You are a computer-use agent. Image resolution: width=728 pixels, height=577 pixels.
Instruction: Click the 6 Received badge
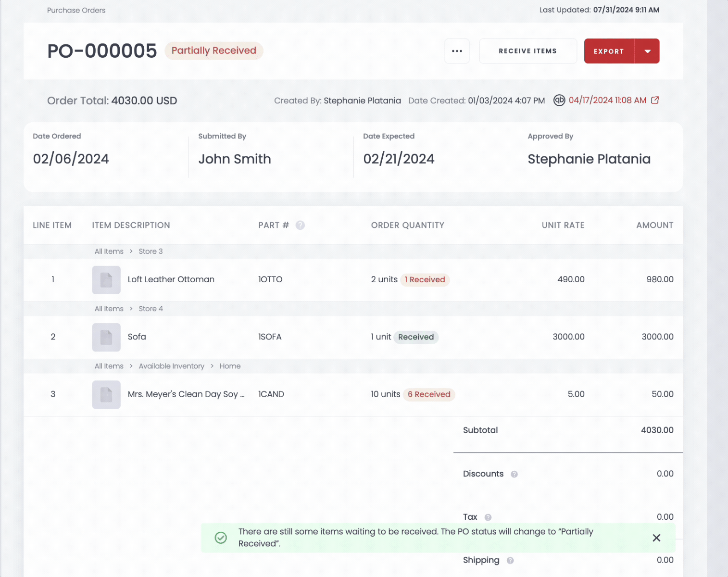tap(429, 394)
